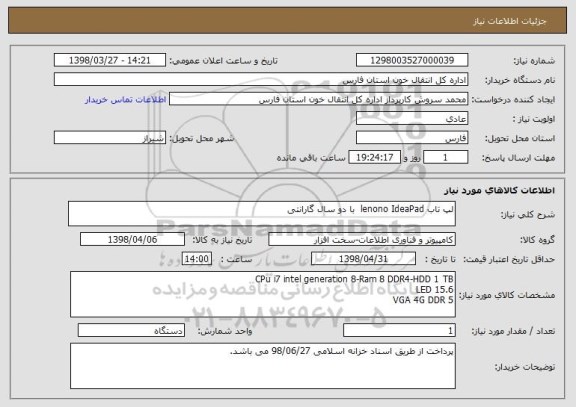Image resolution: width=576 pixels, height=407 pixels.
Task: Click the price validity date field 1398/04/31
Action: point(363,259)
